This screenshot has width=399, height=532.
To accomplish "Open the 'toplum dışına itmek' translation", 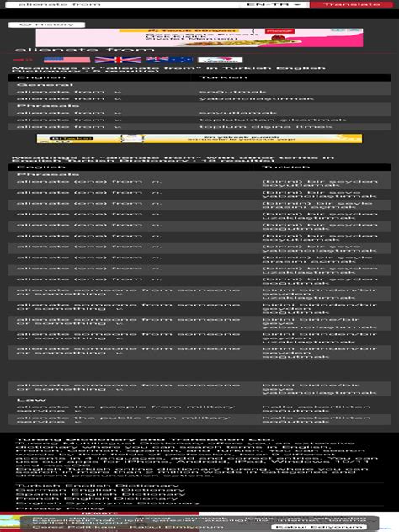I will [266, 126].
